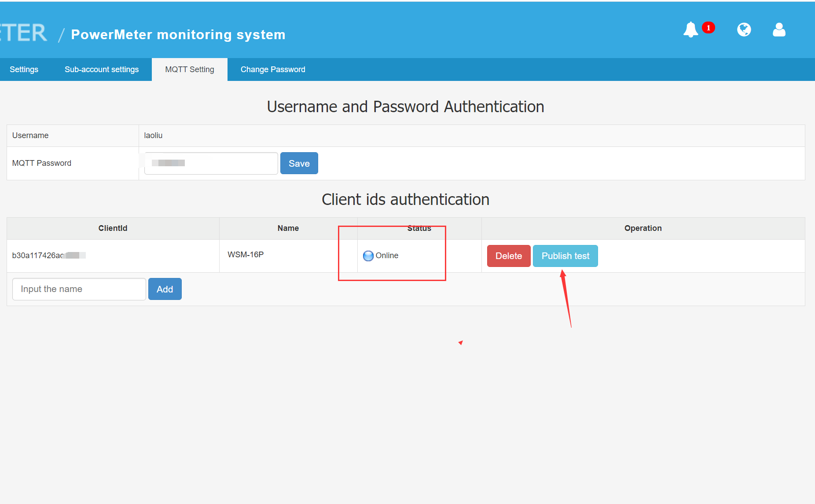
Task: Click the blue Online status indicator
Action: [x=368, y=256]
